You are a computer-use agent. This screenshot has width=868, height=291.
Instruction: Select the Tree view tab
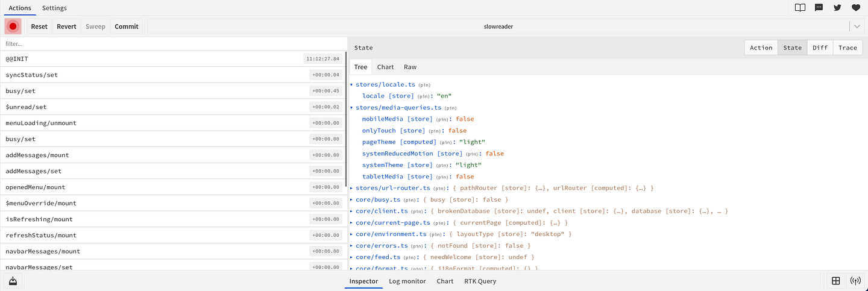(x=360, y=67)
